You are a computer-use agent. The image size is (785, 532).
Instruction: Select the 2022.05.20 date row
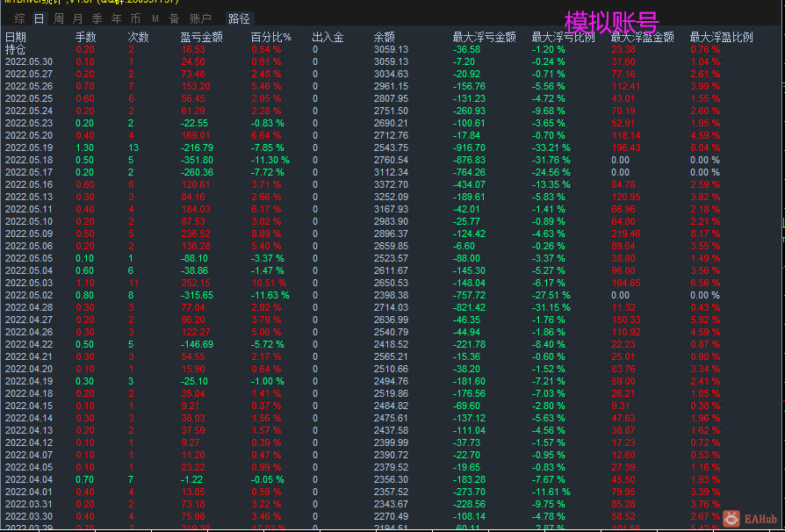pos(28,135)
